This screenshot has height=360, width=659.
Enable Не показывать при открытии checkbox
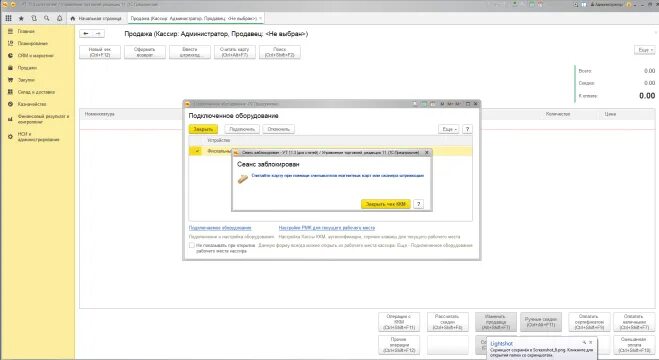click(192, 245)
